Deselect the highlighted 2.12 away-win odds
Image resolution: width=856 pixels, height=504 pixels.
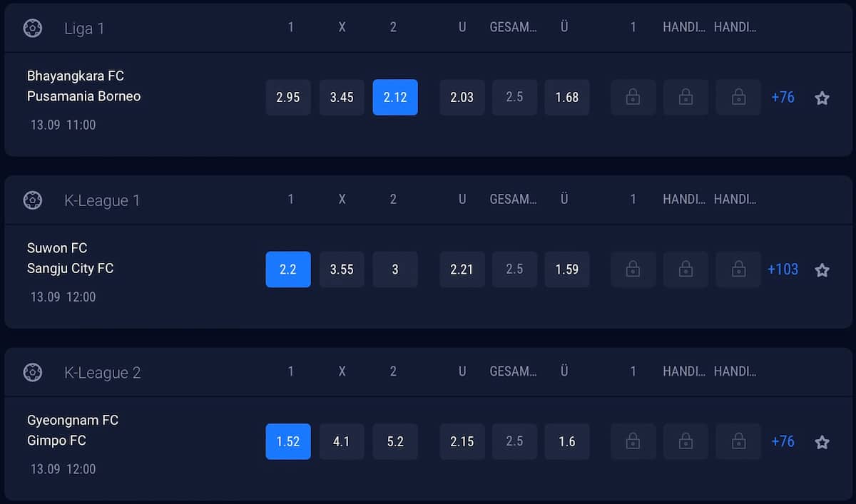tap(395, 97)
